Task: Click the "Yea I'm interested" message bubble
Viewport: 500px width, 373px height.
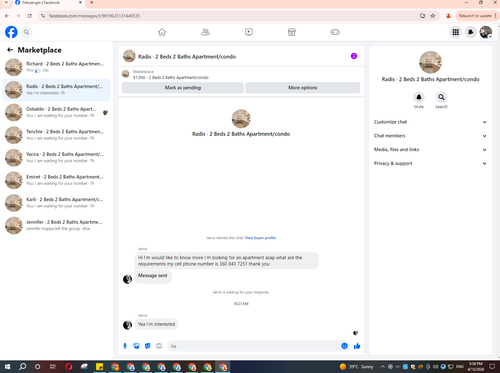Action: click(156, 324)
